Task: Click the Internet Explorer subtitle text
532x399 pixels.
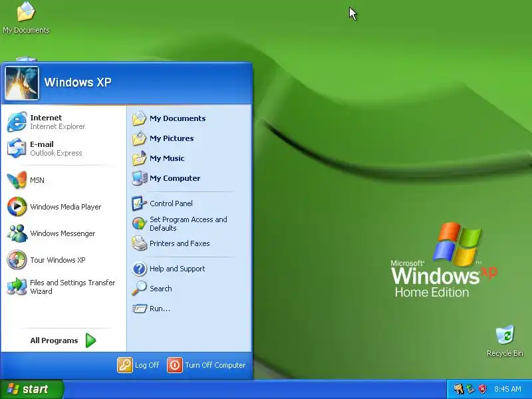Action: pos(58,126)
